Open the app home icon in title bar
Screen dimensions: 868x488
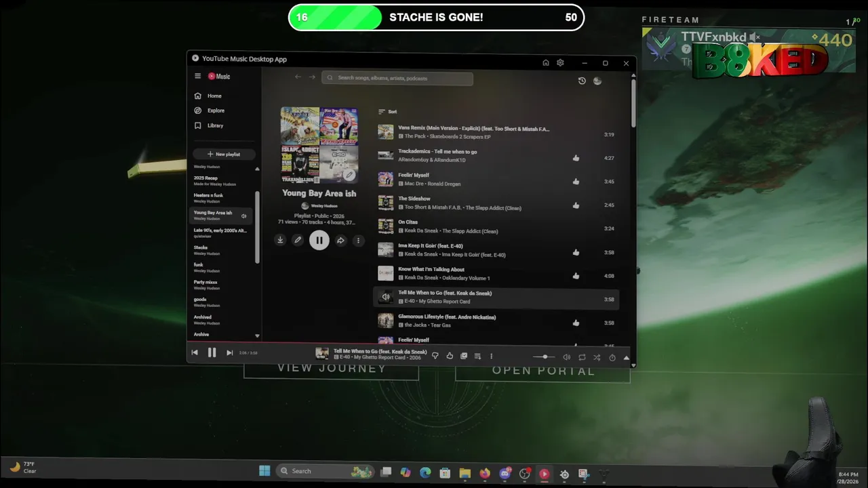pyautogui.click(x=546, y=63)
